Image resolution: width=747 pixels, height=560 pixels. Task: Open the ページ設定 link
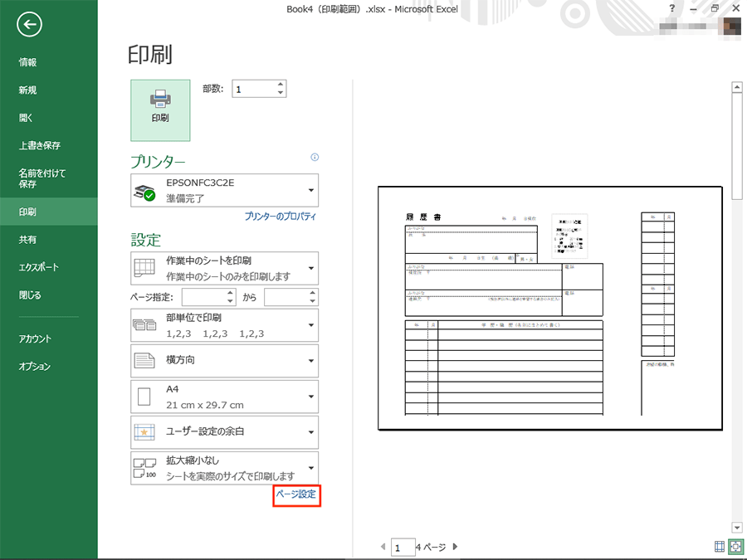pyautogui.click(x=296, y=494)
